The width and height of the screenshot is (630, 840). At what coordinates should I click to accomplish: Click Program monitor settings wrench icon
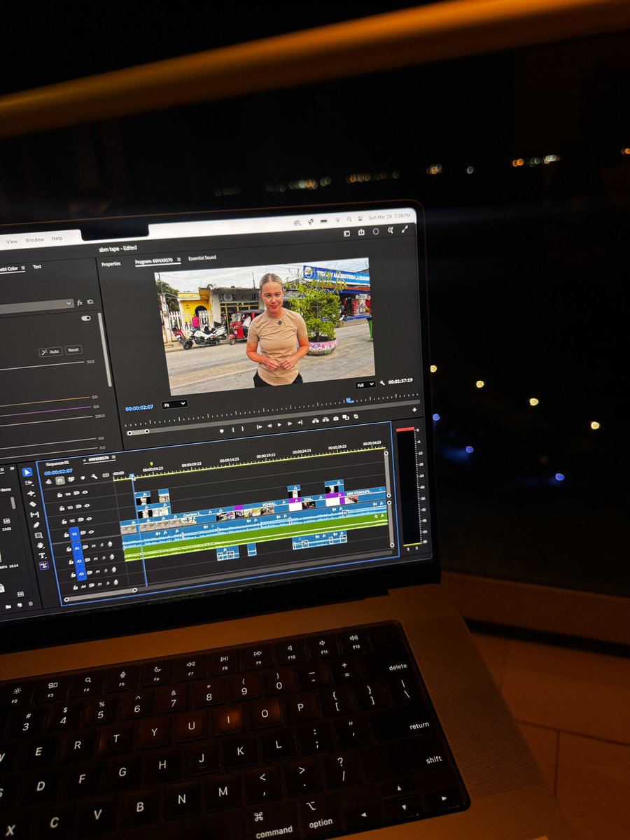382,383
